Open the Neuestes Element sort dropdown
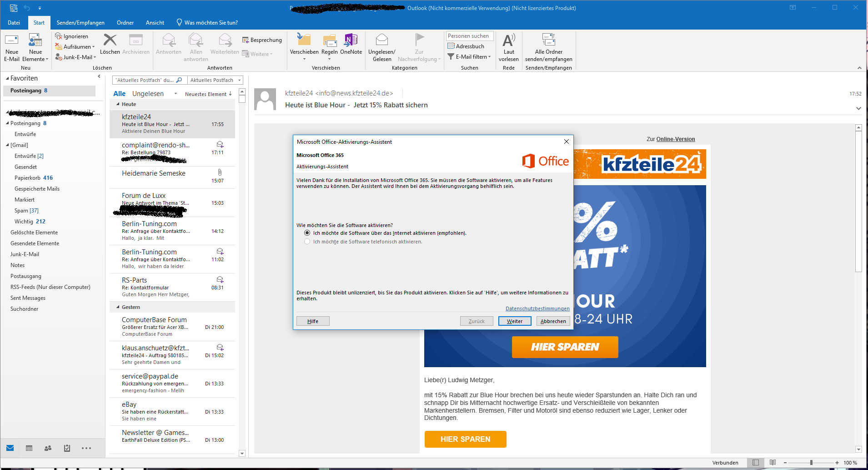The image size is (868, 470). coord(208,94)
